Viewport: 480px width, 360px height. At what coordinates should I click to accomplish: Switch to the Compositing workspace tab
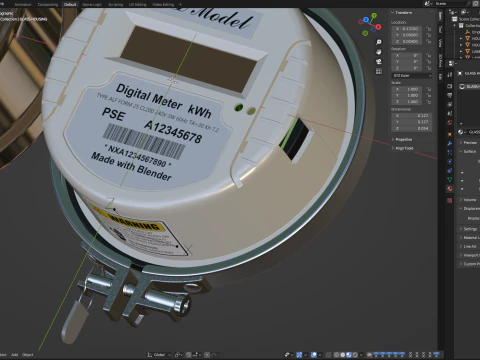point(48,5)
